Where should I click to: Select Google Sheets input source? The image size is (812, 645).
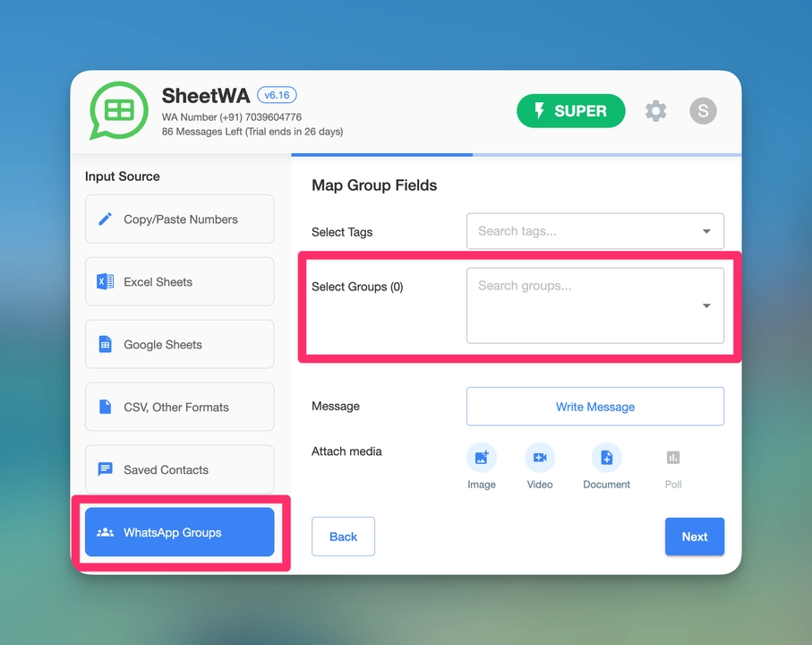point(180,345)
